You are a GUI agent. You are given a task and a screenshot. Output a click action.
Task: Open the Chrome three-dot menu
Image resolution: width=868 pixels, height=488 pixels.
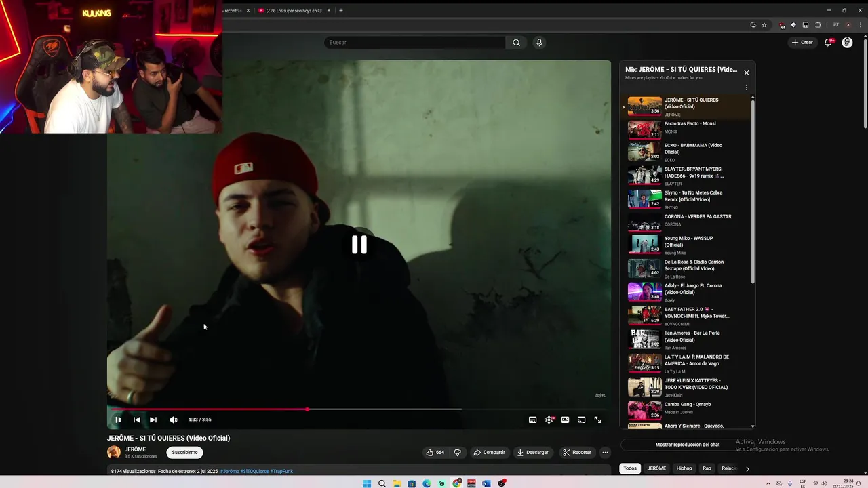pyautogui.click(x=859, y=25)
